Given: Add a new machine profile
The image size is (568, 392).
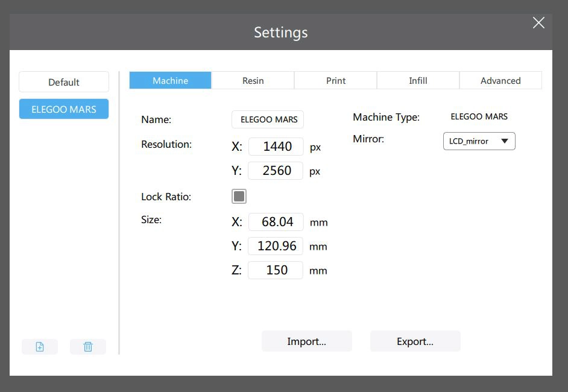Looking at the screenshot, I should tap(40, 347).
